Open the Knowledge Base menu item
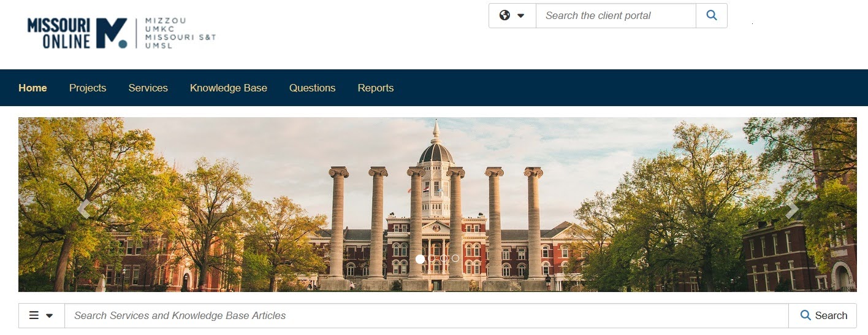The image size is (868, 335). (x=229, y=88)
